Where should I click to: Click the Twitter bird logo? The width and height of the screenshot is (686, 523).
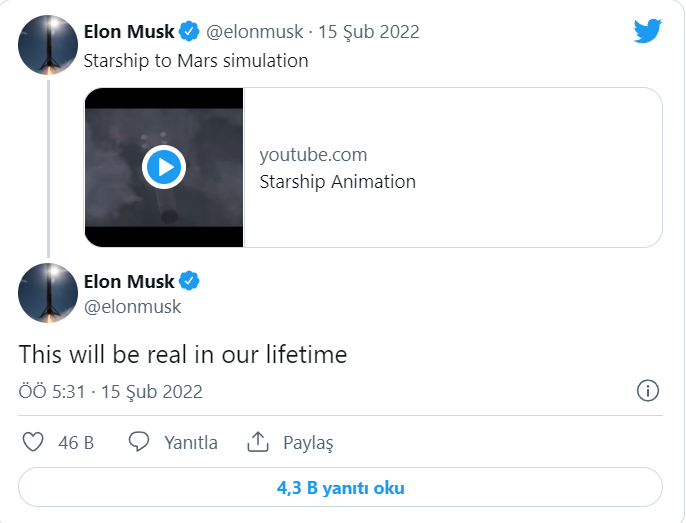pyautogui.click(x=648, y=31)
